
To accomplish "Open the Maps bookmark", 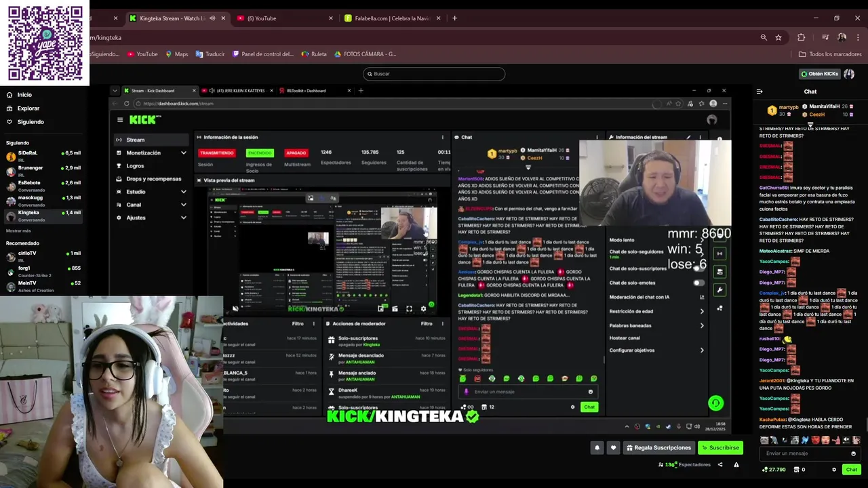I will (x=176, y=54).
